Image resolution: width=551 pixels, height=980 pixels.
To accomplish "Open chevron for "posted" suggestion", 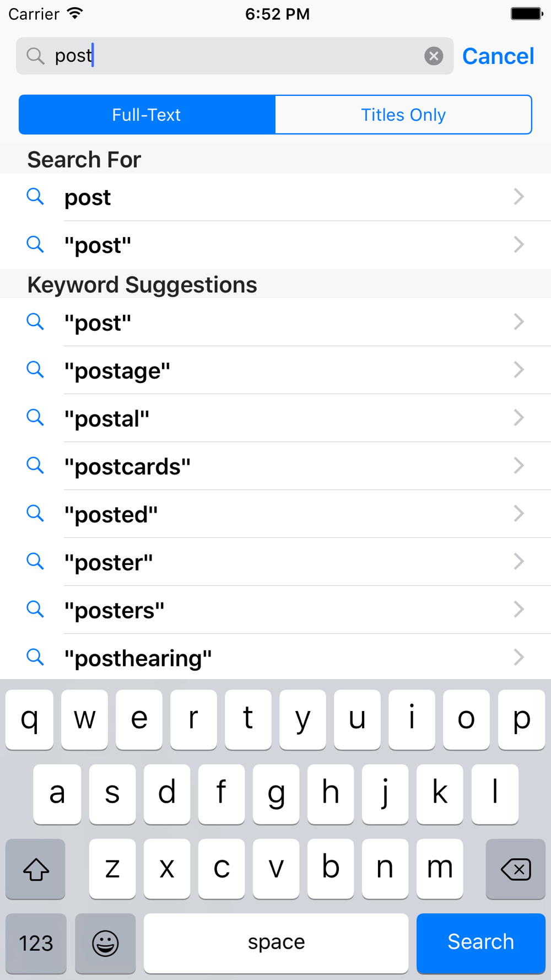I will [518, 514].
